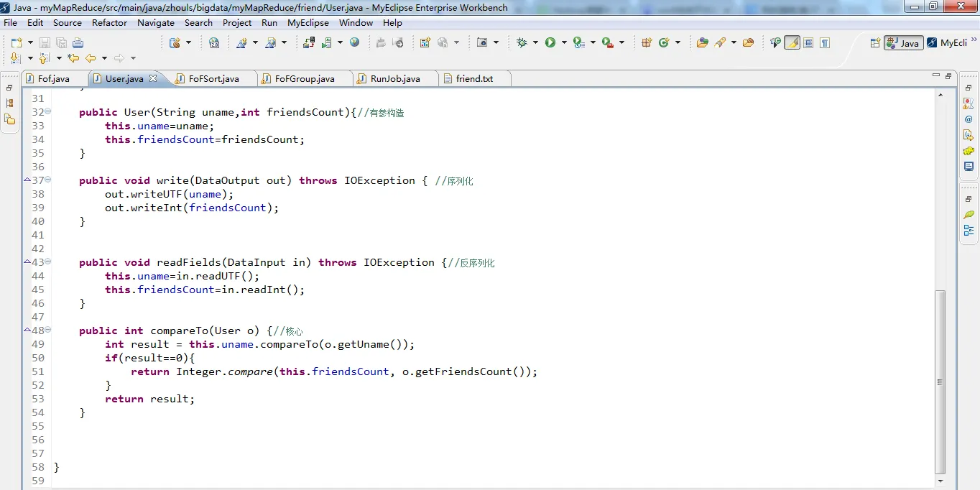The image size is (980, 490).
Task: Click the New Java Package icon
Action: 646,43
